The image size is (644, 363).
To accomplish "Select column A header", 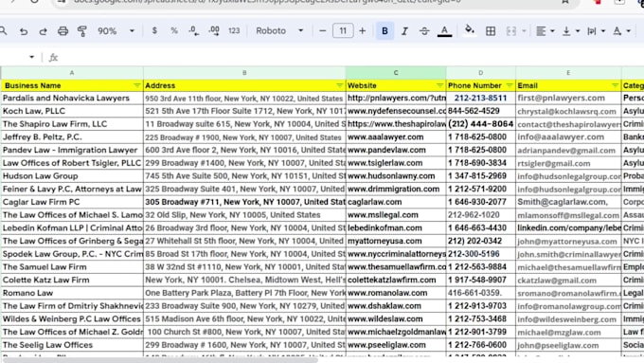I will (x=72, y=73).
